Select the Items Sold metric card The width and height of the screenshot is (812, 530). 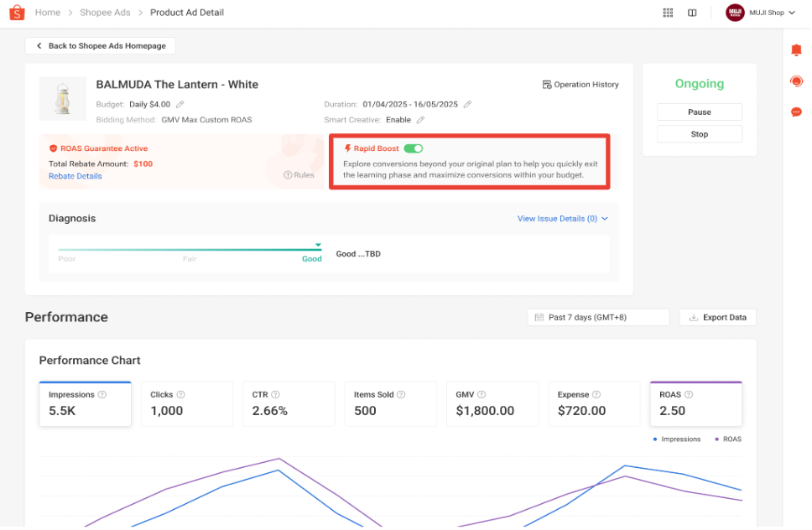click(390, 403)
